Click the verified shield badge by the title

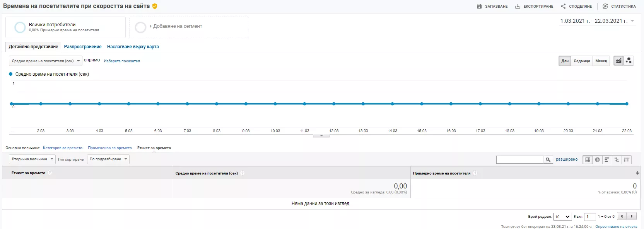[155, 6]
